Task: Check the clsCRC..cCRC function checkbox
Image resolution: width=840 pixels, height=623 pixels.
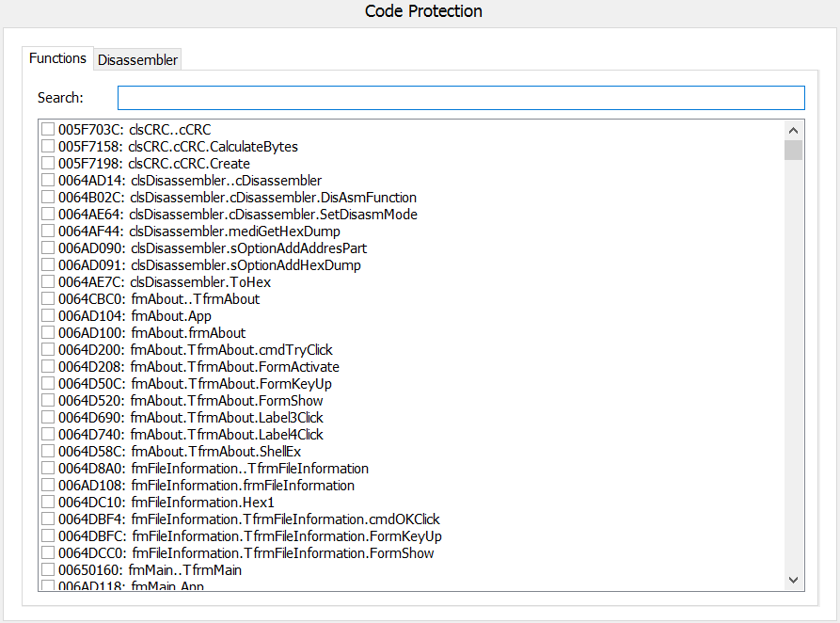Action: (48, 129)
